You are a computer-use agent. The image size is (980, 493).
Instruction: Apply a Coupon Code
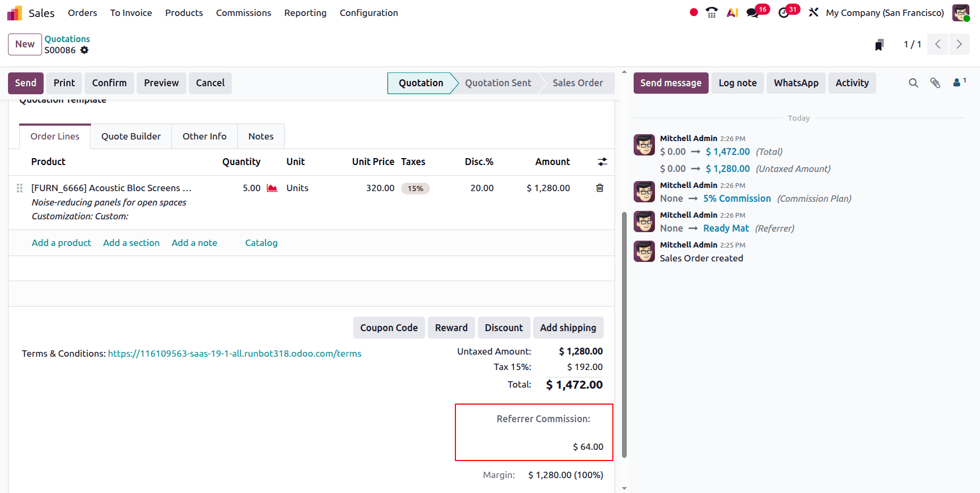point(389,328)
